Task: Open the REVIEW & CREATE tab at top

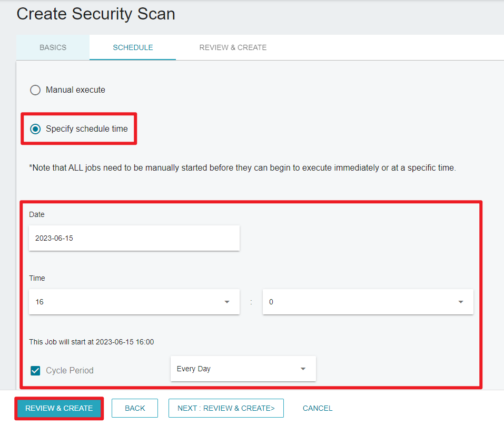Action: [233, 47]
